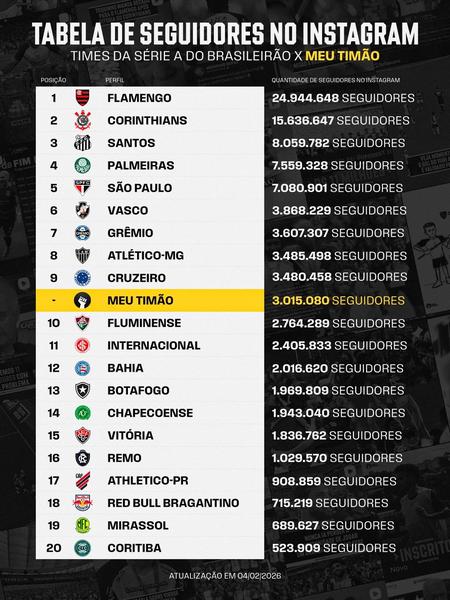
Task: Click the yellow 3.015.080 followers figure
Action: [300, 300]
